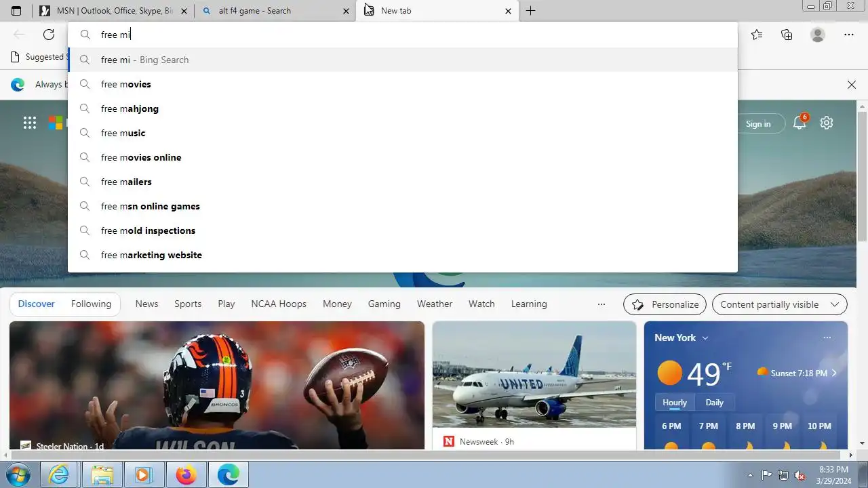Open the tab actions menu icon
Image resolution: width=868 pixels, height=488 pixels.
[x=16, y=11]
